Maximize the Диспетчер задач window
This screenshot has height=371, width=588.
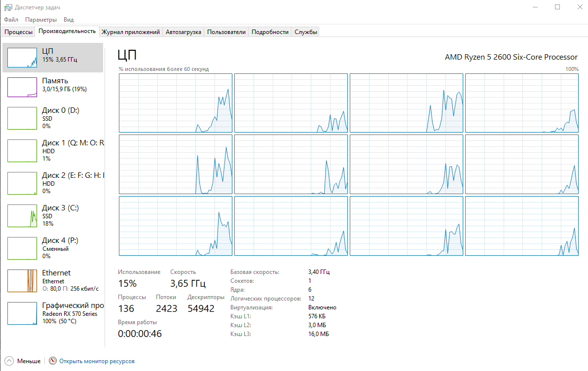point(557,7)
